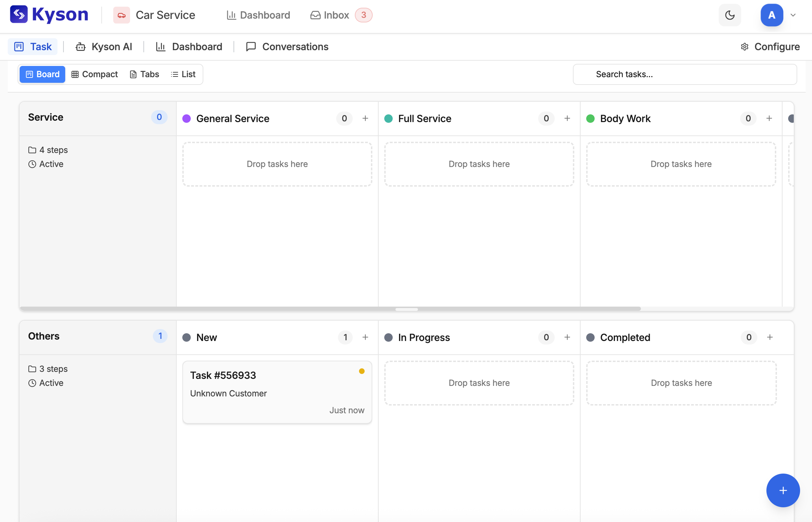Image resolution: width=812 pixels, height=522 pixels.
Task: Add a task to the General Service column
Action: click(365, 119)
